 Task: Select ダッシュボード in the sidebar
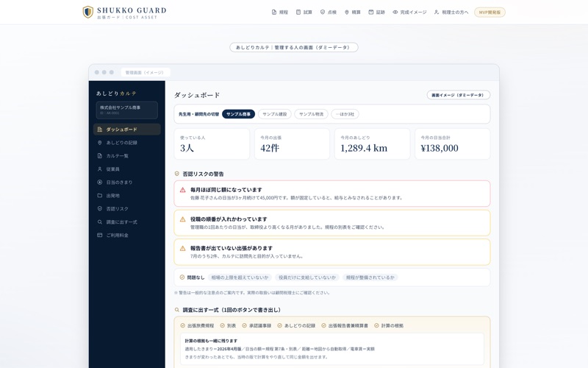click(x=126, y=130)
